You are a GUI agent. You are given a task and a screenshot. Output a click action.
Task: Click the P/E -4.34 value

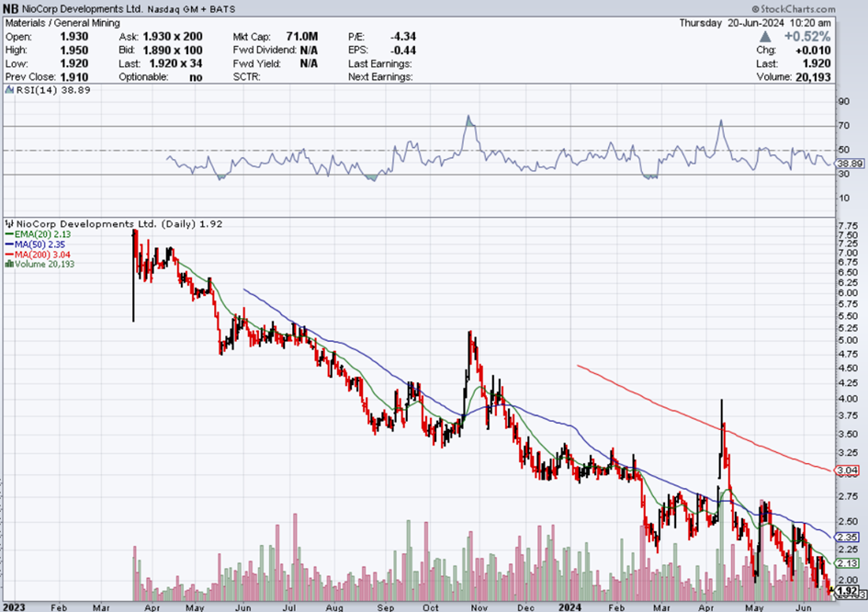[403, 37]
